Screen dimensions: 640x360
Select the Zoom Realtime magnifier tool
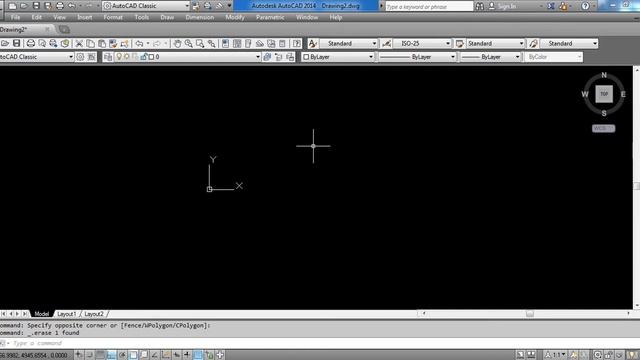189,43
